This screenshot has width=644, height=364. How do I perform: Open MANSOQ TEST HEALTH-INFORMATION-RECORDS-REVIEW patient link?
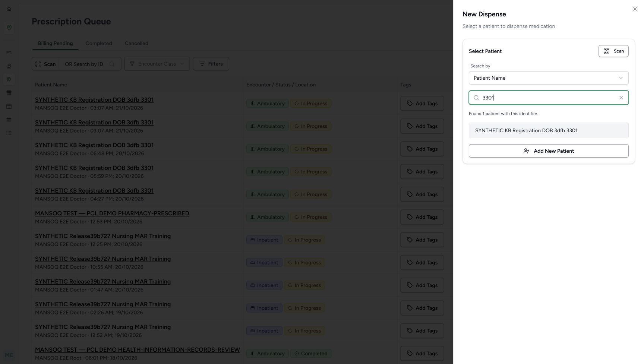138,349
